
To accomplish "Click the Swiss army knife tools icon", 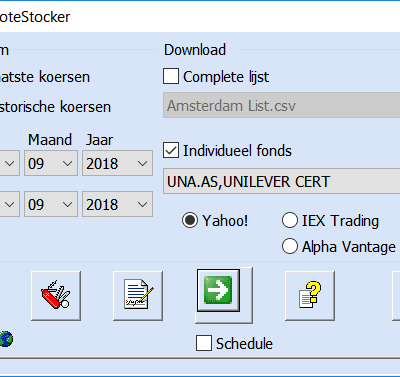I will point(56,296).
